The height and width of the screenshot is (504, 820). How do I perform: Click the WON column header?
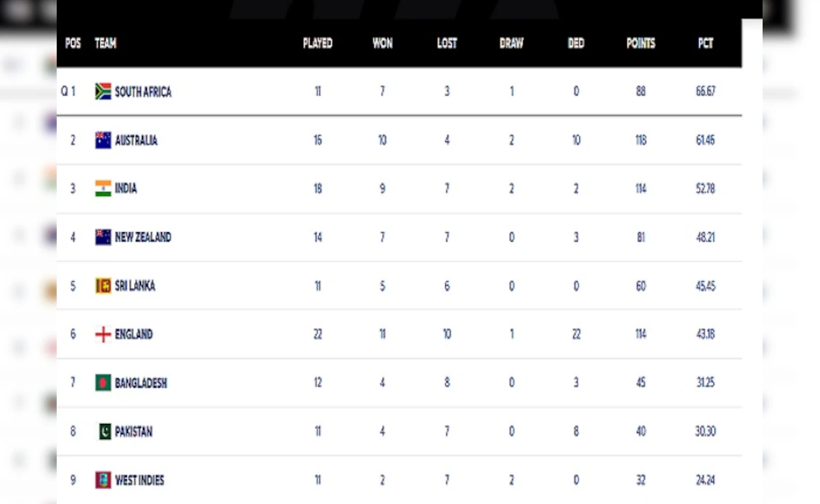point(383,43)
